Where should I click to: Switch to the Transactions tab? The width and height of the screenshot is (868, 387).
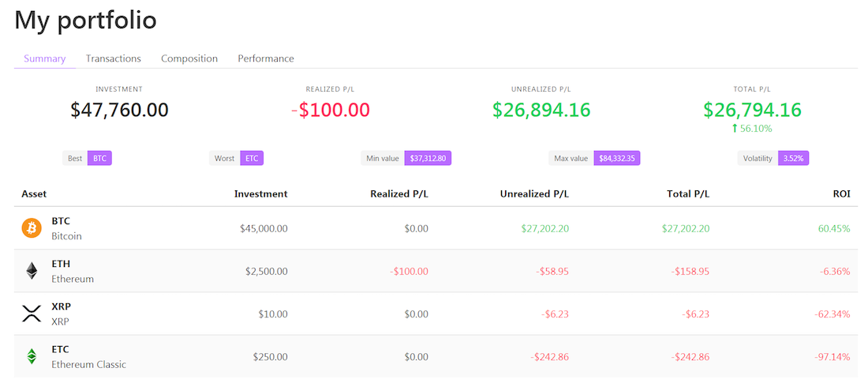pyautogui.click(x=114, y=58)
